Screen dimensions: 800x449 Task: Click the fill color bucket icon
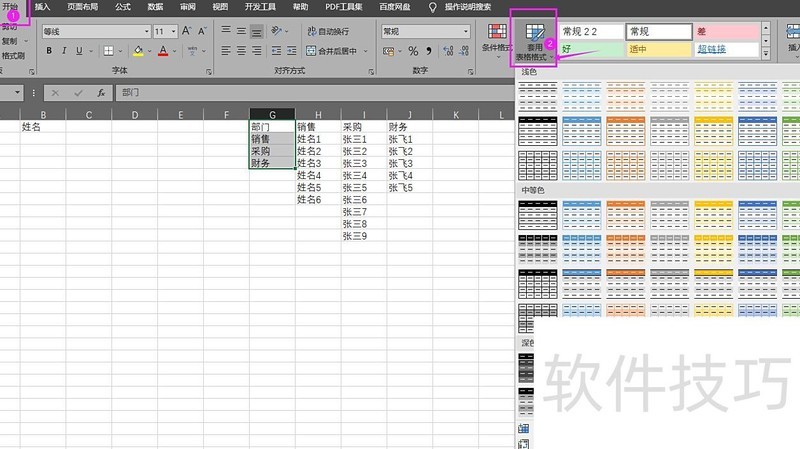tap(138, 51)
